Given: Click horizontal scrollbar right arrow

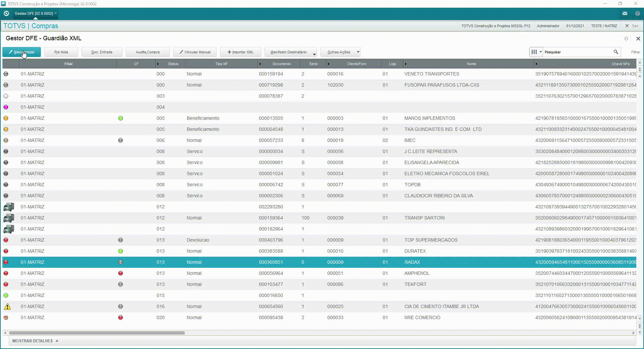Looking at the screenshot, I should point(633,333).
